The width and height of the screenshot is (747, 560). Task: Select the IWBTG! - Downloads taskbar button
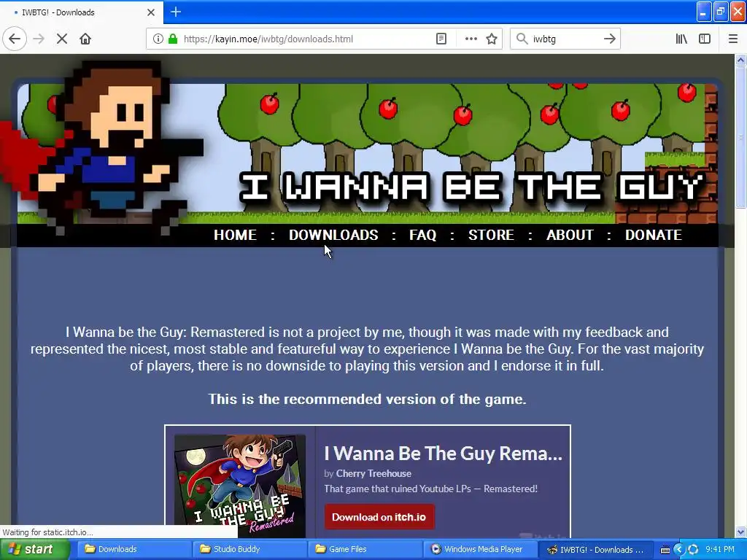[597, 550]
